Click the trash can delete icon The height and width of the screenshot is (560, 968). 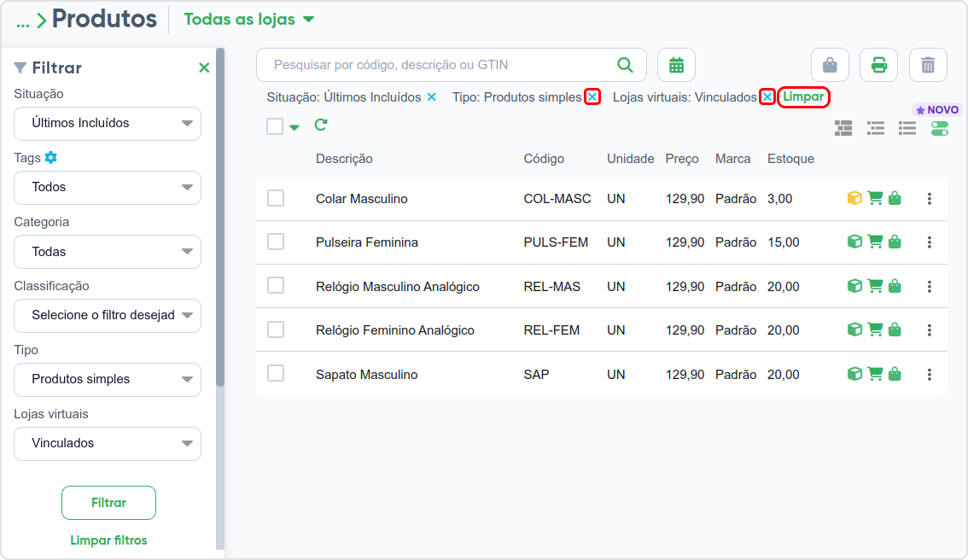tap(928, 65)
